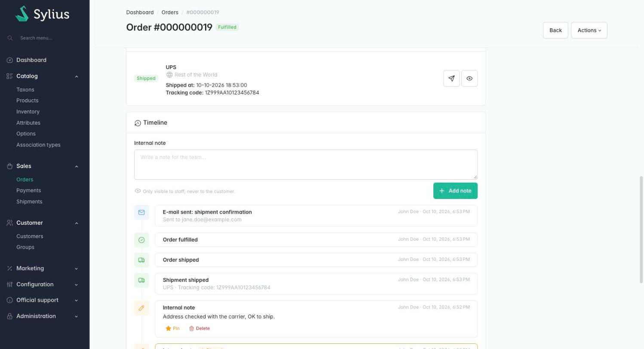This screenshot has height=349, width=644.
Task: Collapse the Catalog menu section
Action: pos(77,77)
